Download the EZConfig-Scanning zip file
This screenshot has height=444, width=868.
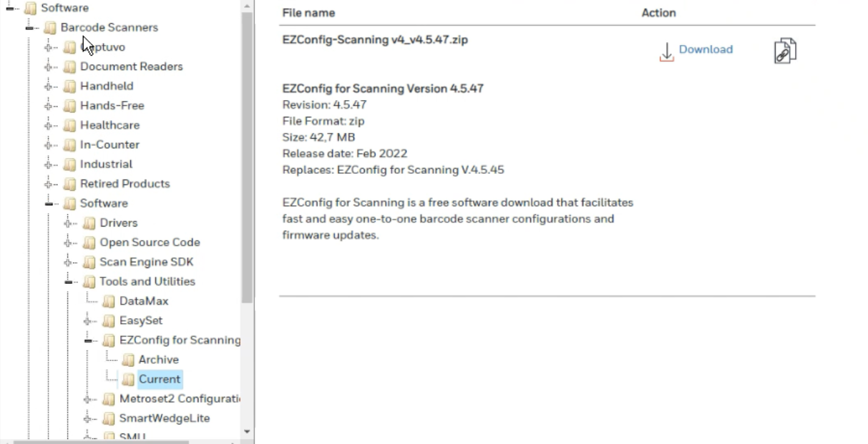[x=706, y=49]
